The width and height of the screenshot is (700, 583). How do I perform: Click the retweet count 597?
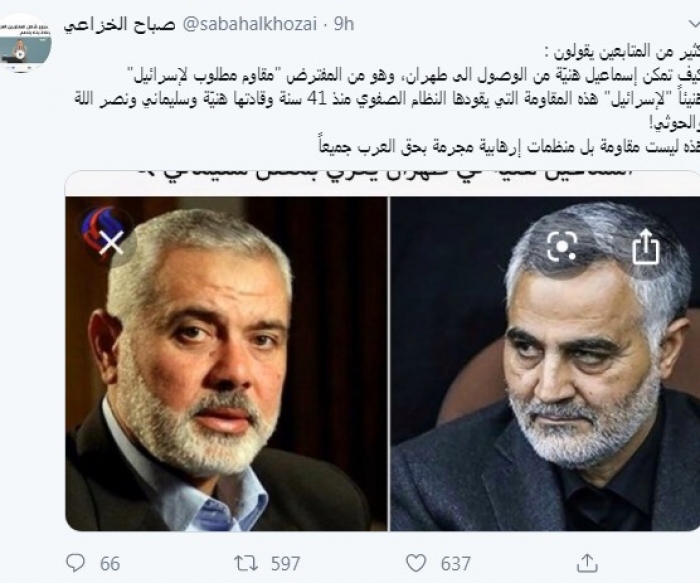click(285, 563)
